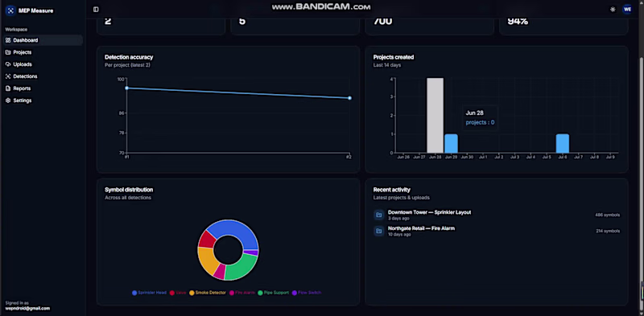This screenshot has height=316, width=644.
Task: Click the 'Workspace' section label
Action: pyautogui.click(x=16, y=30)
